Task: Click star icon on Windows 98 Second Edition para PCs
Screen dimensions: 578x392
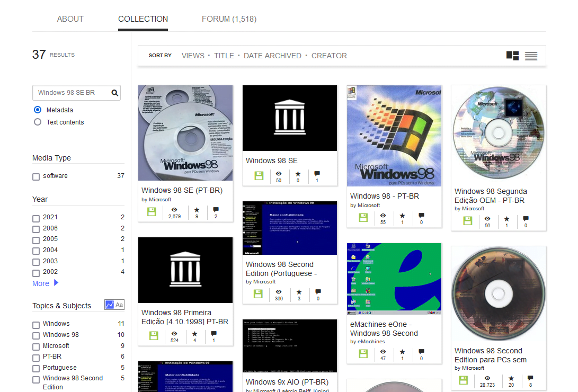Action: click(511, 378)
